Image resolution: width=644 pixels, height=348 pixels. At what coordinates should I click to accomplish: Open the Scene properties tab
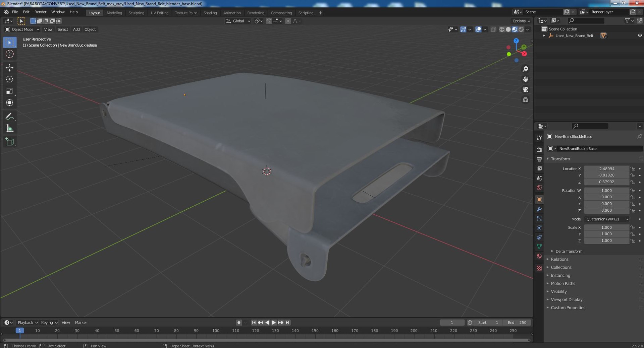point(539,178)
